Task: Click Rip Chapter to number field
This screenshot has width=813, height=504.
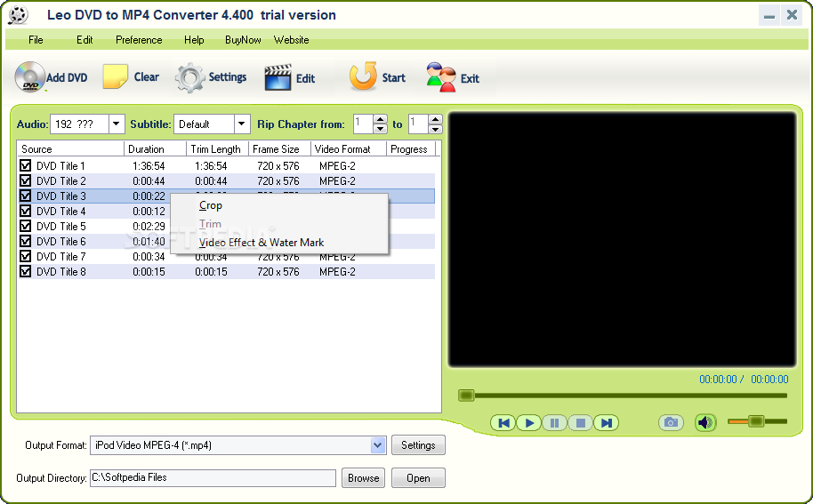Action: [x=418, y=124]
